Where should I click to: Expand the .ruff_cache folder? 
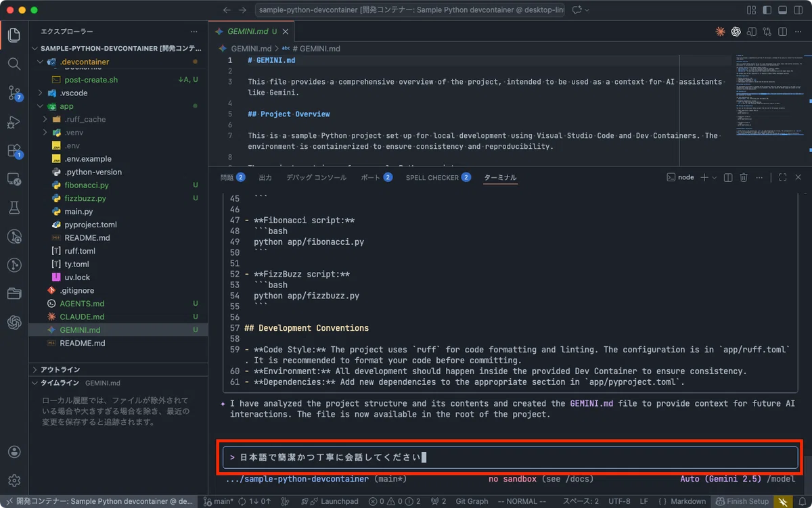118,119
